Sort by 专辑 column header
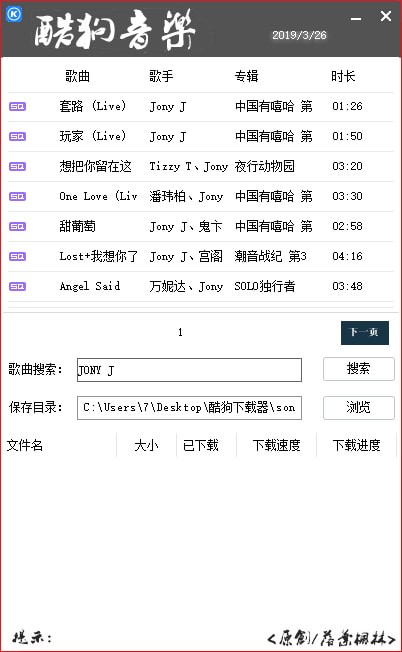402x652 pixels. pos(246,76)
